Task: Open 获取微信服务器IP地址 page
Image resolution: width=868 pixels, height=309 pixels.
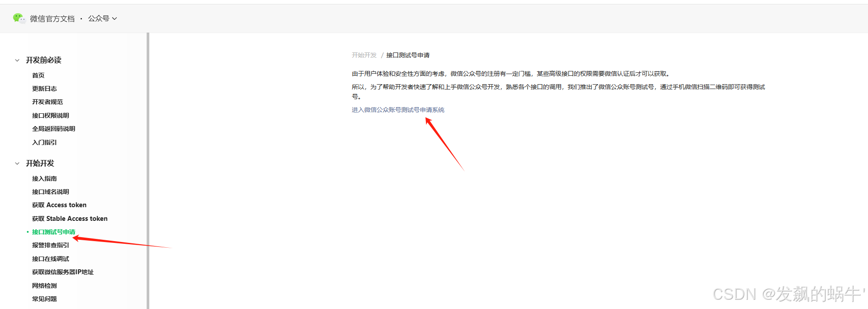Action: (63, 272)
